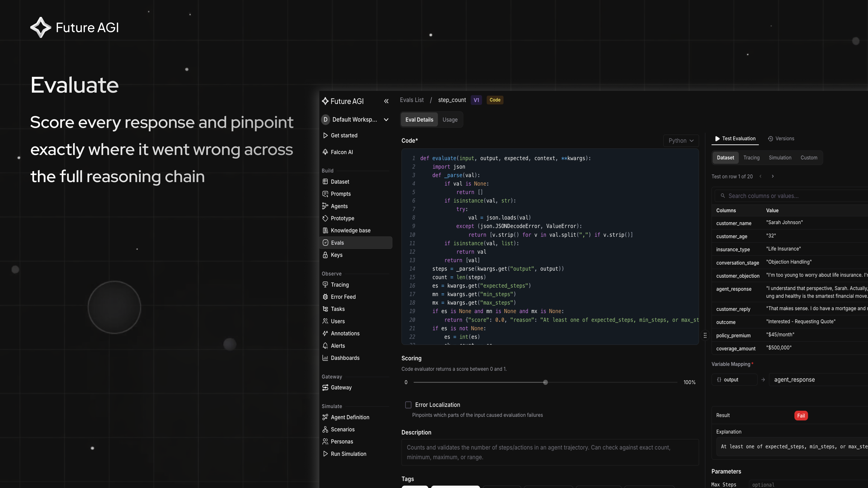Click the "$500,000" coverage_amount value
Image resolution: width=868 pixels, height=488 pixels.
tap(779, 348)
